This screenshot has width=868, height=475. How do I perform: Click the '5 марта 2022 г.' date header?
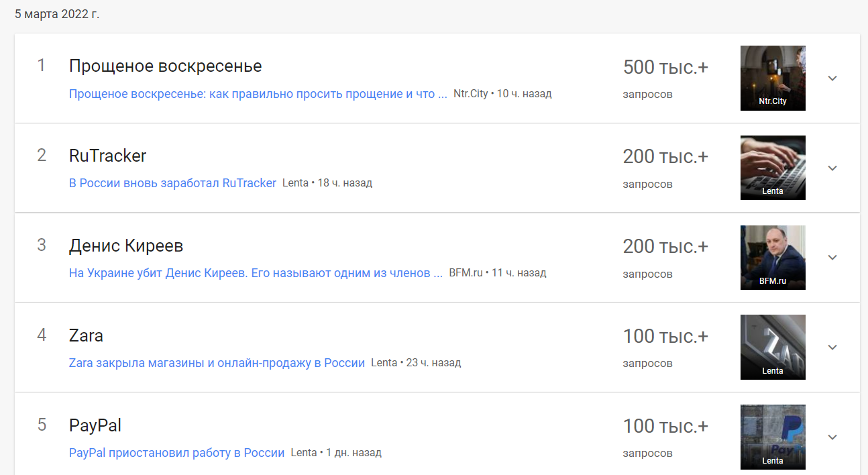point(57,13)
